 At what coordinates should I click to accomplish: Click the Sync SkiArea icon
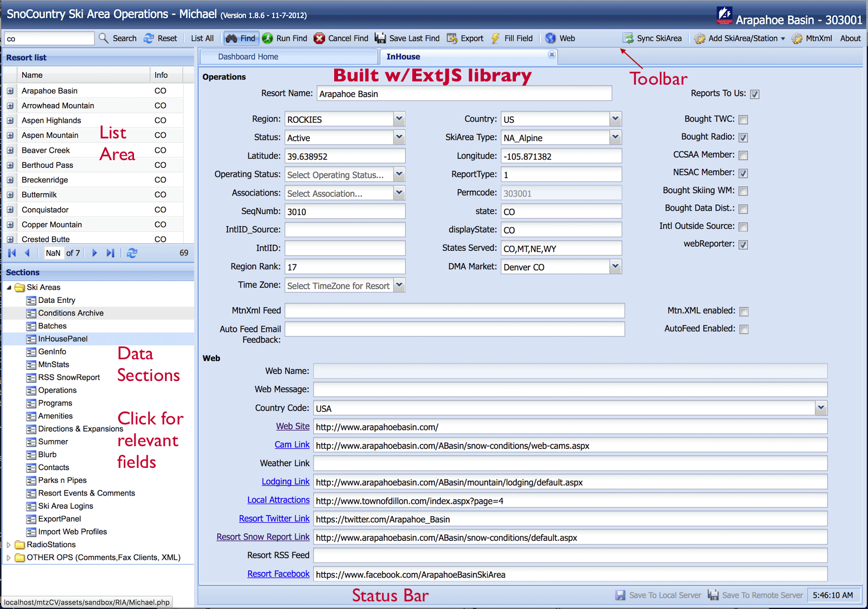pyautogui.click(x=628, y=38)
